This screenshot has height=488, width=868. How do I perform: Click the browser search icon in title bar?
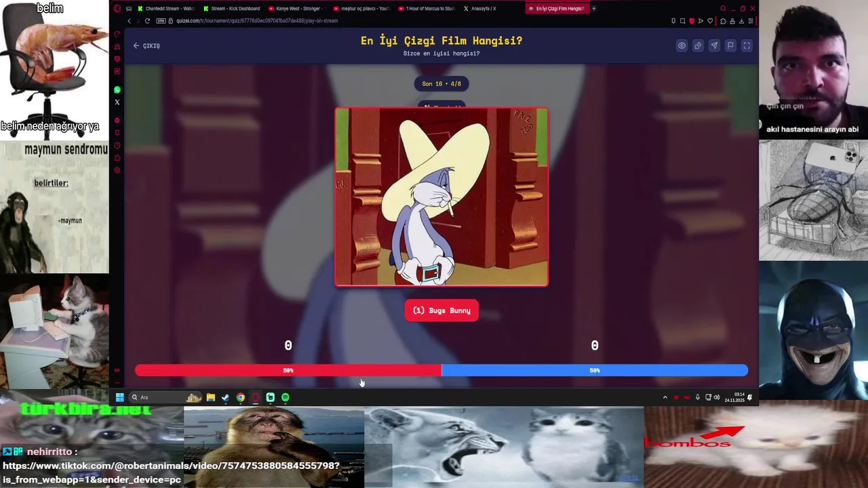pos(723,8)
